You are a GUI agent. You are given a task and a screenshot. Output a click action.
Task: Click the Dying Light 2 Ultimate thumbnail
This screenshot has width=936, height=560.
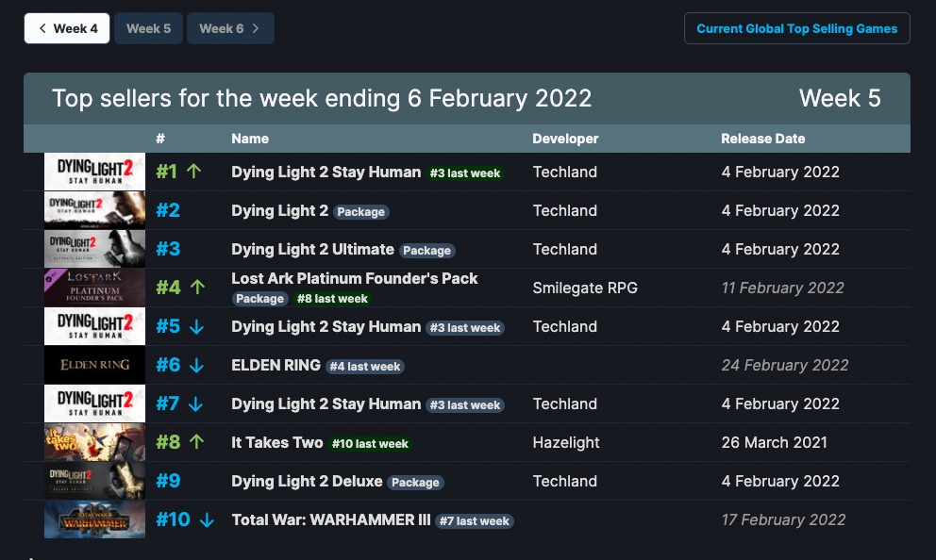94,249
